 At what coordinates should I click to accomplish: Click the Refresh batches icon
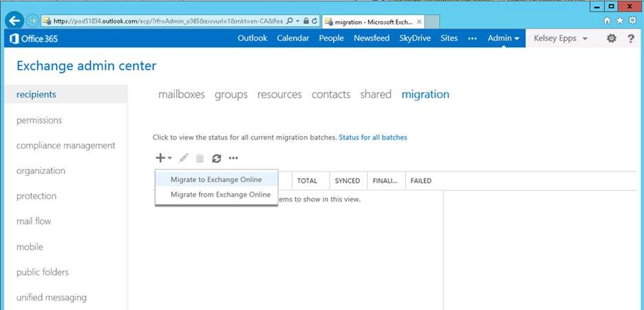point(217,158)
